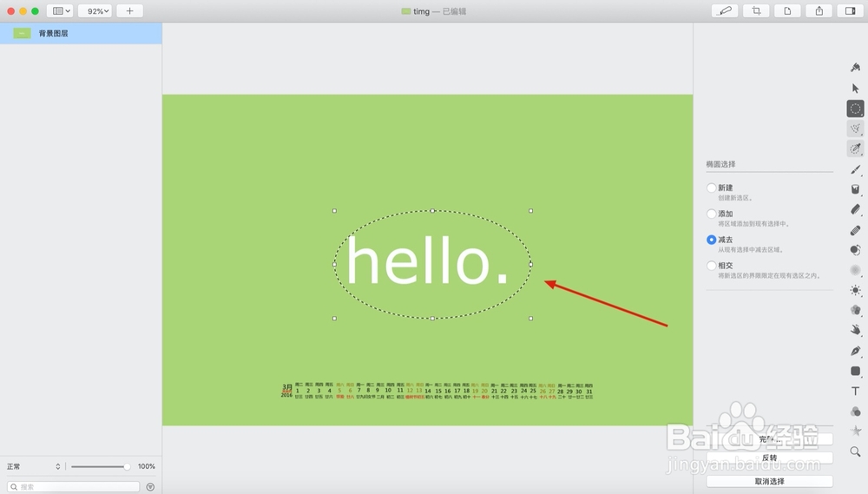Select the 背景图层 layer row

[x=81, y=33]
